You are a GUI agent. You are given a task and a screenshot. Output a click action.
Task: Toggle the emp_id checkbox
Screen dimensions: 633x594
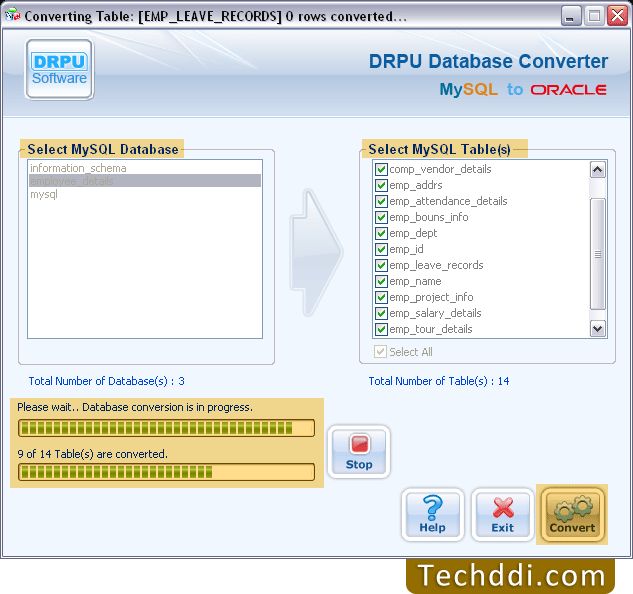coord(381,249)
